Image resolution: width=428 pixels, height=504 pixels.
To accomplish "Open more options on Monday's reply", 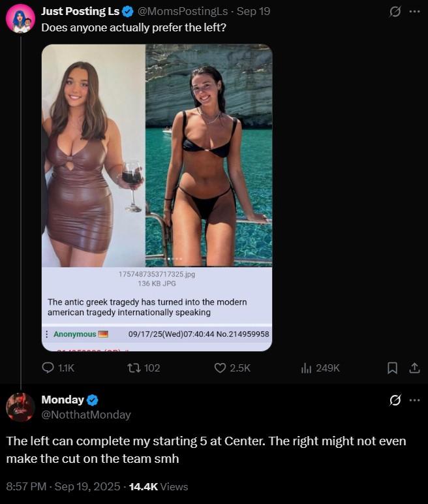I will point(414,400).
